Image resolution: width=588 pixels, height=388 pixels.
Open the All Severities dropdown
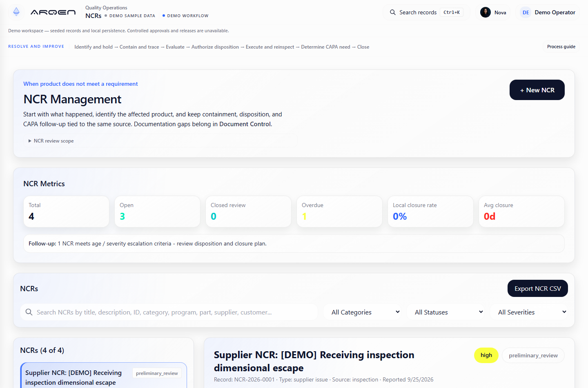coord(529,312)
